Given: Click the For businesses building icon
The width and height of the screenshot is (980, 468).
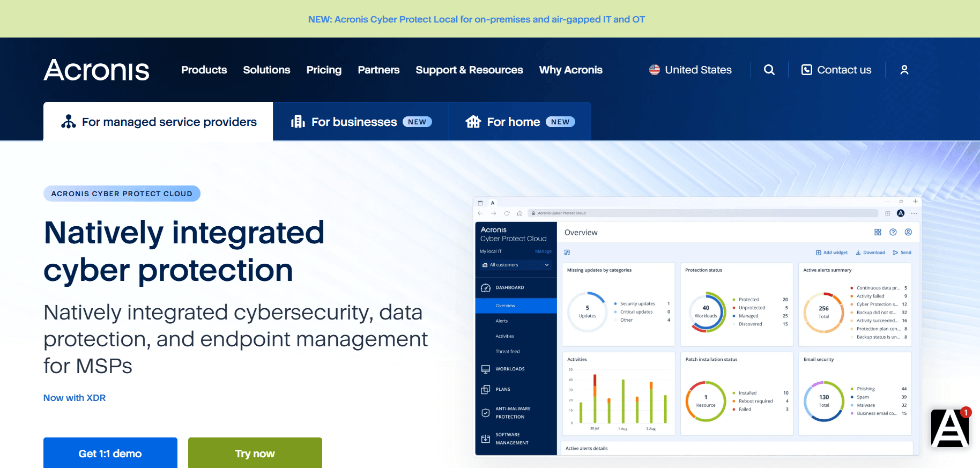Looking at the screenshot, I should [x=298, y=122].
